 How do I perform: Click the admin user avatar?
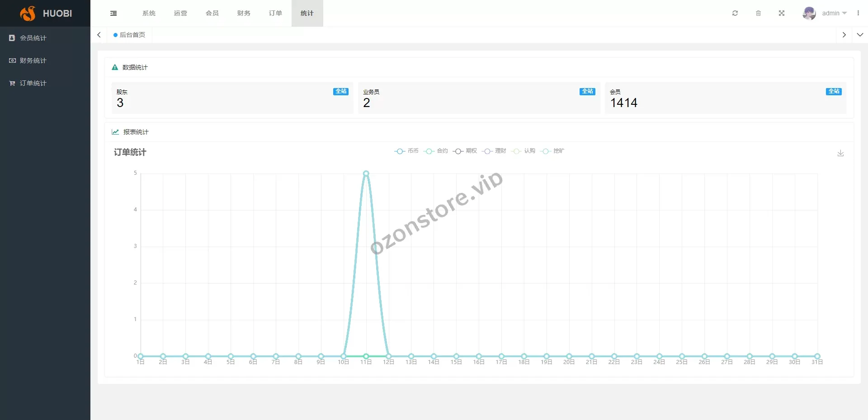(809, 14)
